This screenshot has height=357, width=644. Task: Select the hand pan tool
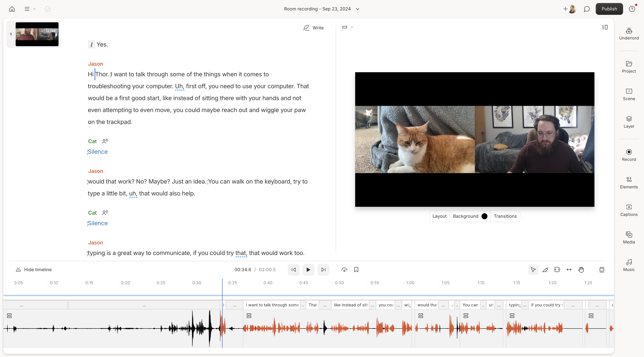click(581, 270)
